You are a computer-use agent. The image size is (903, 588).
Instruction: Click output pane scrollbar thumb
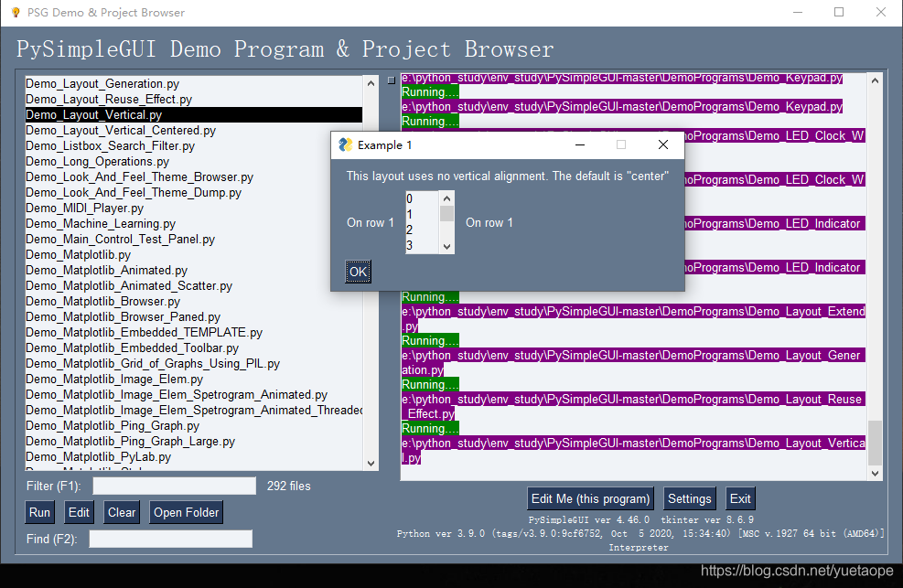(875, 443)
